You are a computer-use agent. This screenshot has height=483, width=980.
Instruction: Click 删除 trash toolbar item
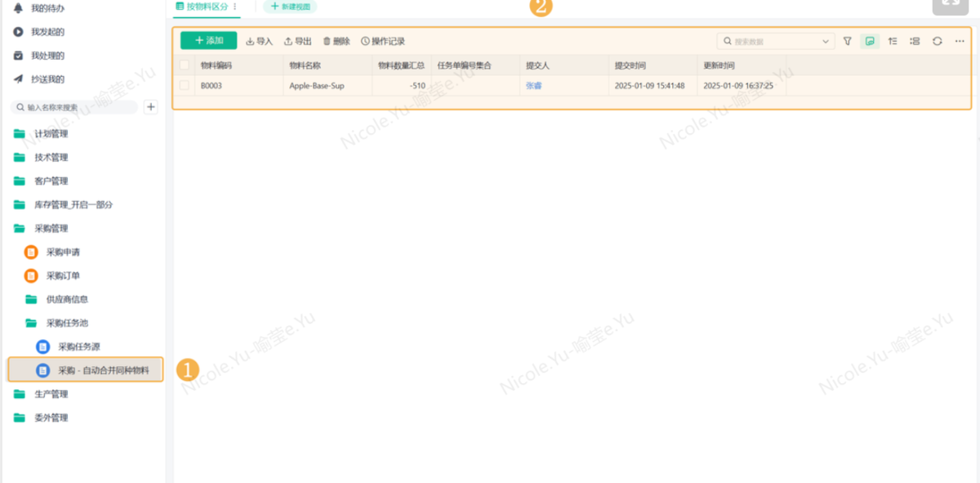(x=336, y=41)
